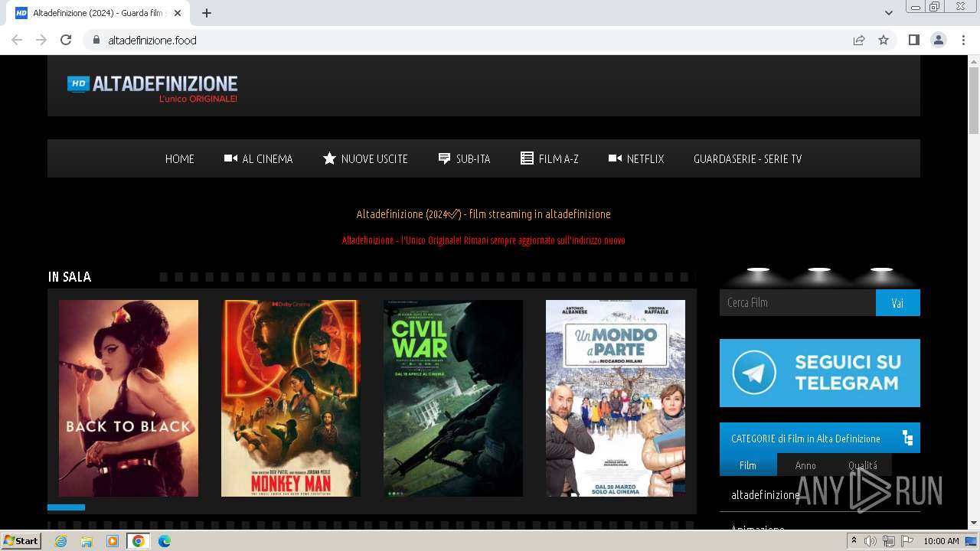Open the share page icon
This screenshot has height=551, width=980.
pos(859,40)
